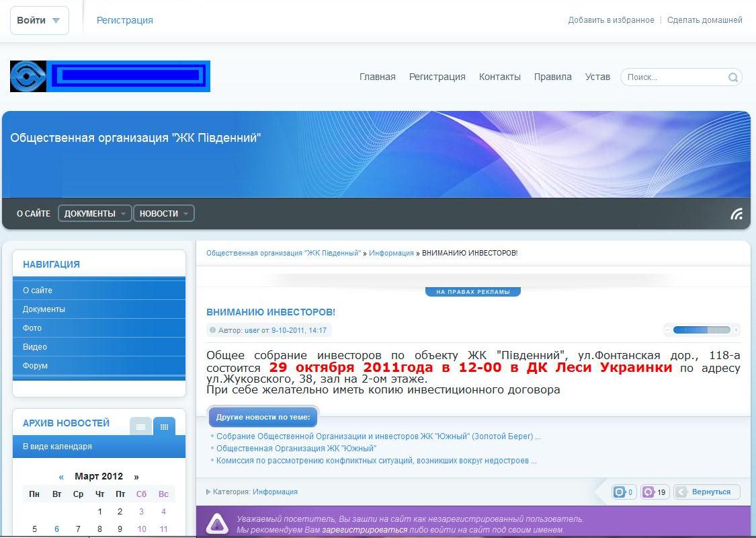Open Контакты in the top menu
756x538 pixels.
coord(499,77)
